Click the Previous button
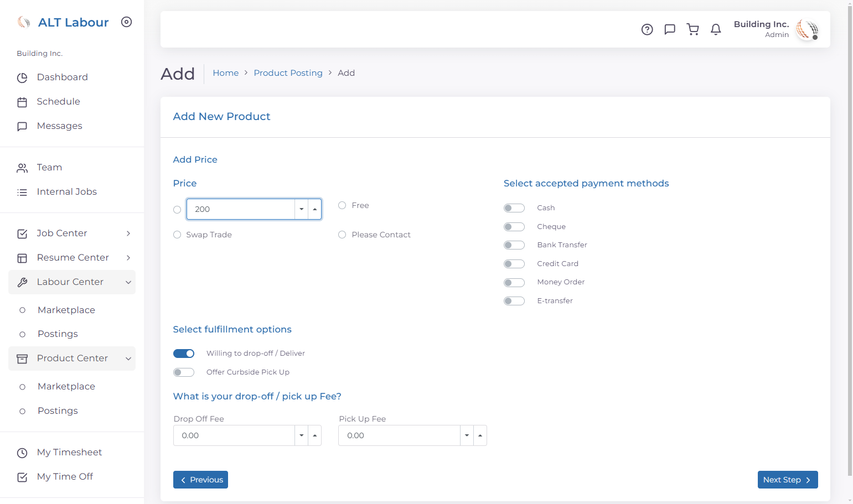The height and width of the screenshot is (504, 853). pos(200,480)
